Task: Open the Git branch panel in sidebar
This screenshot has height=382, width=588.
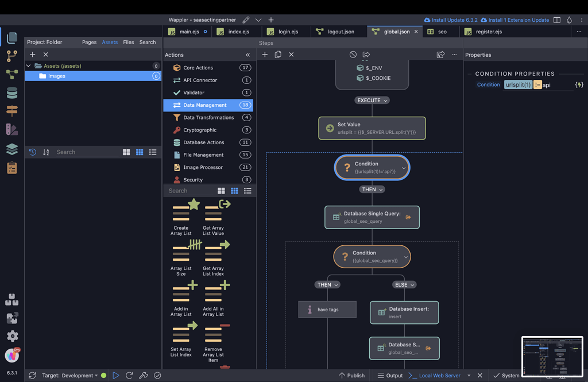Action: click(x=11, y=56)
